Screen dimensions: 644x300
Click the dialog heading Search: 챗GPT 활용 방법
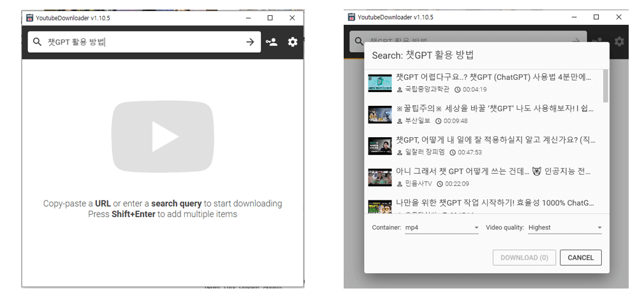click(x=423, y=56)
